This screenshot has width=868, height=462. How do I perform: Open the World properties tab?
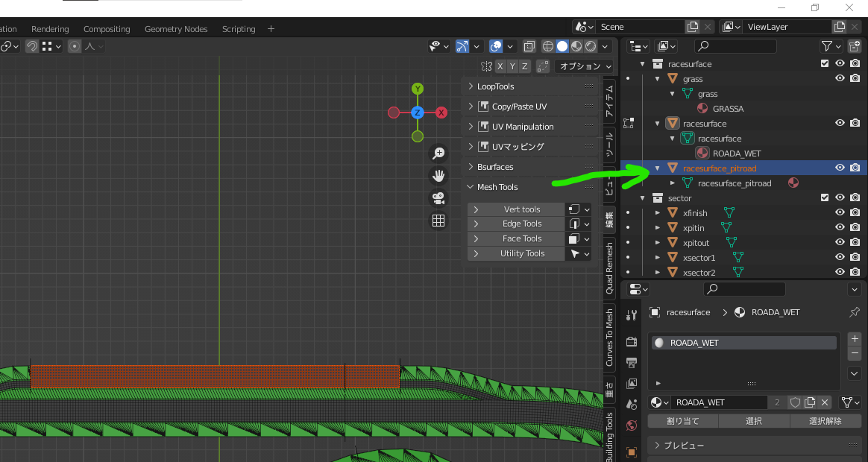tap(631, 425)
